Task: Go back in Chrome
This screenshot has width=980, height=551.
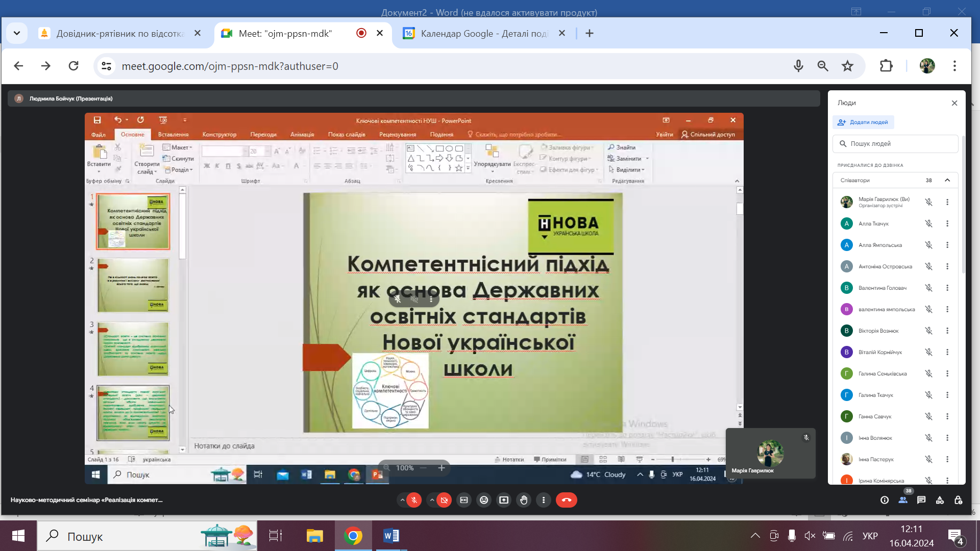Action: 18,66
